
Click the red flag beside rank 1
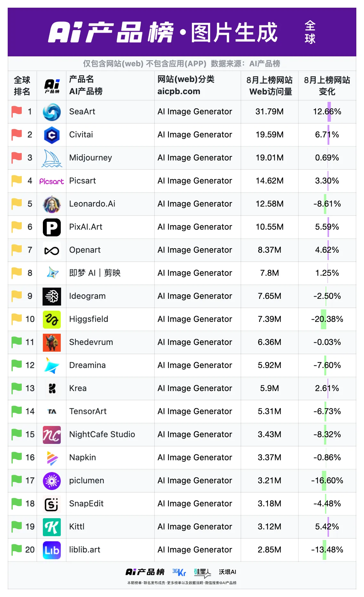click(x=17, y=111)
